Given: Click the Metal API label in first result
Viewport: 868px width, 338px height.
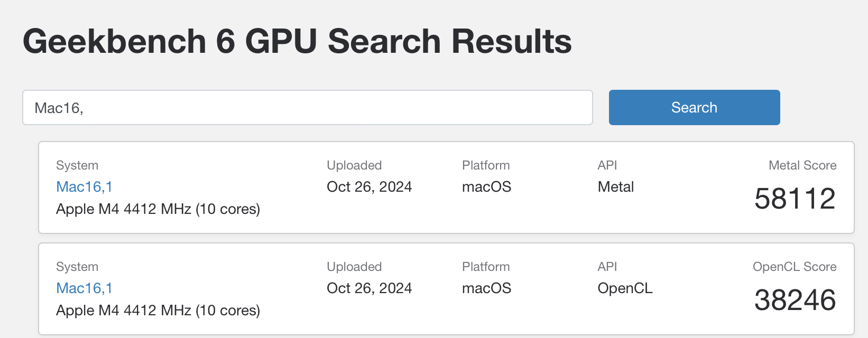Looking at the screenshot, I should [615, 186].
